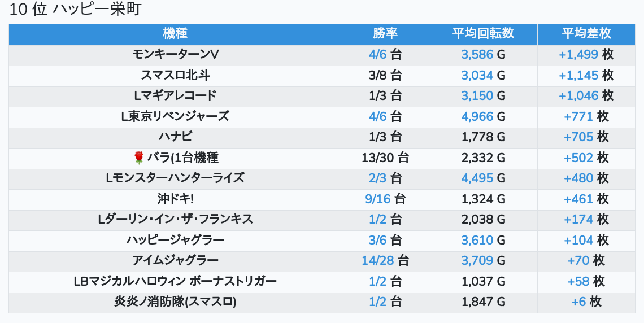Select the スマスロ北斗 machine name
This screenshot has width=644, height=323.
click(175, 75)
